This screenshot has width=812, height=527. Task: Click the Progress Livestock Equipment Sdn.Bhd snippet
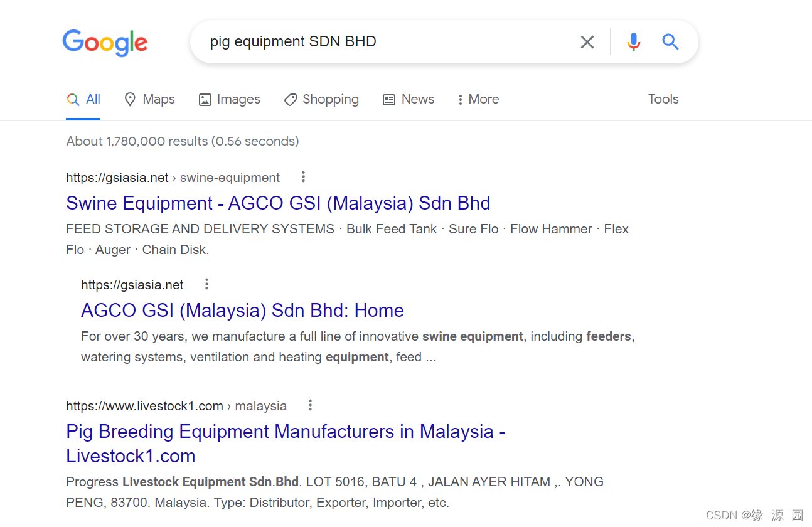point(334,492)
